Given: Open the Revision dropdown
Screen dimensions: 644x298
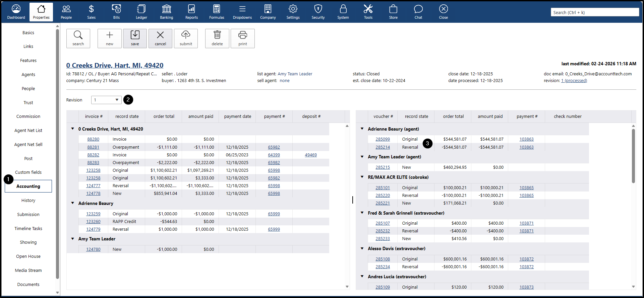Looking at the screenshot, I should 106,100.
